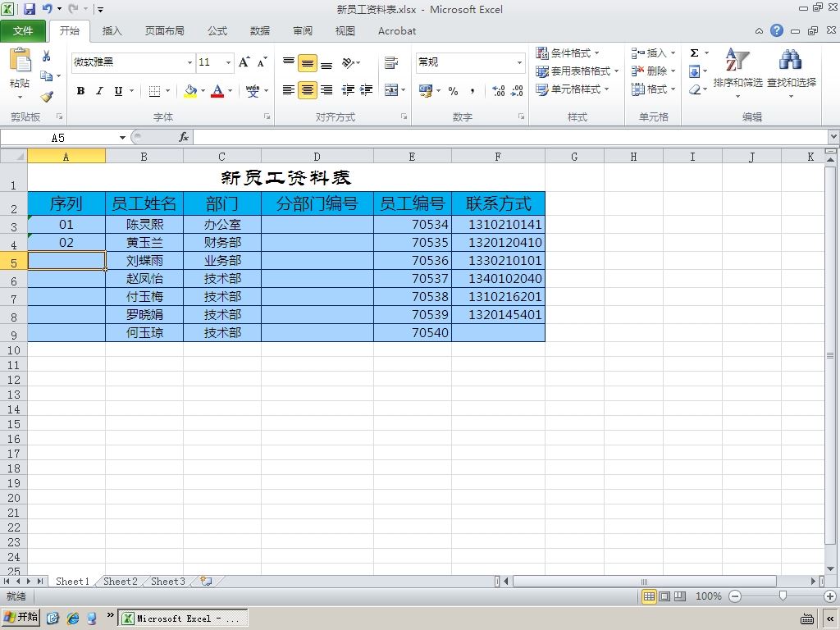Open the 插入 ribbon tab

(112, 31)
